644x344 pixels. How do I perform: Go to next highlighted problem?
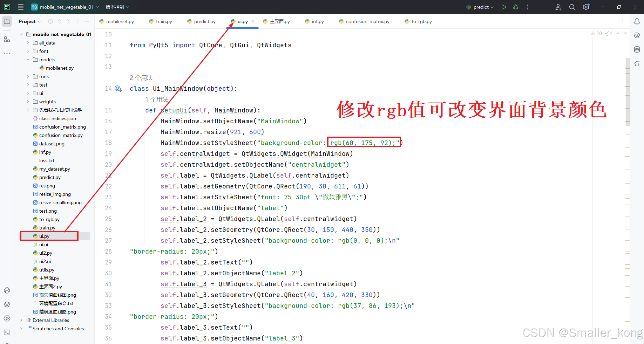[x=625, y=33]
